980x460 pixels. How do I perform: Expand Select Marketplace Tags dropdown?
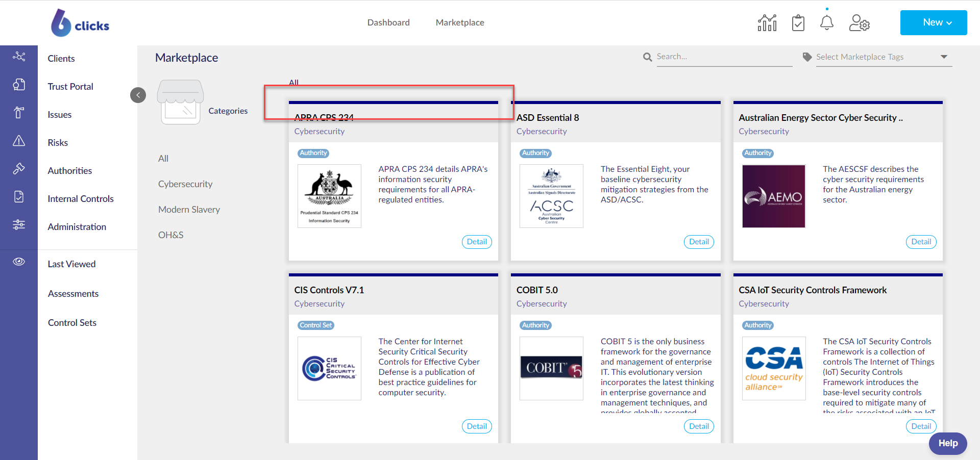pos(884,57)
